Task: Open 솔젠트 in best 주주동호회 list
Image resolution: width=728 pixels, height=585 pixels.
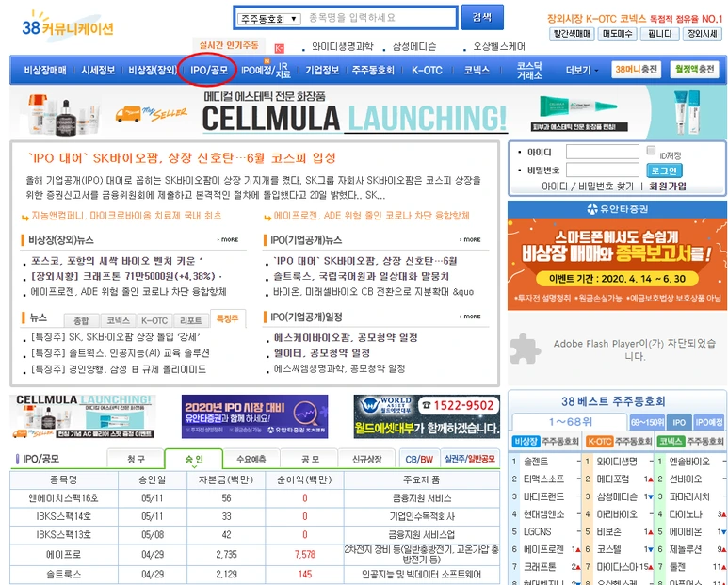Action: point(536,461)
